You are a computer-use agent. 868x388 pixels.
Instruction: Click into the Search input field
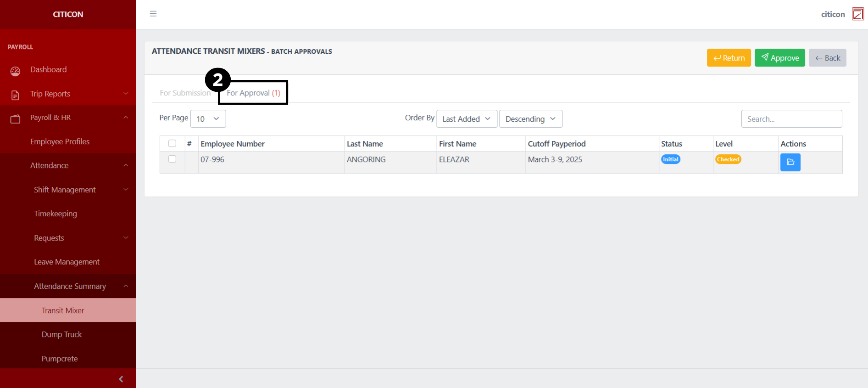pos(791,119)
